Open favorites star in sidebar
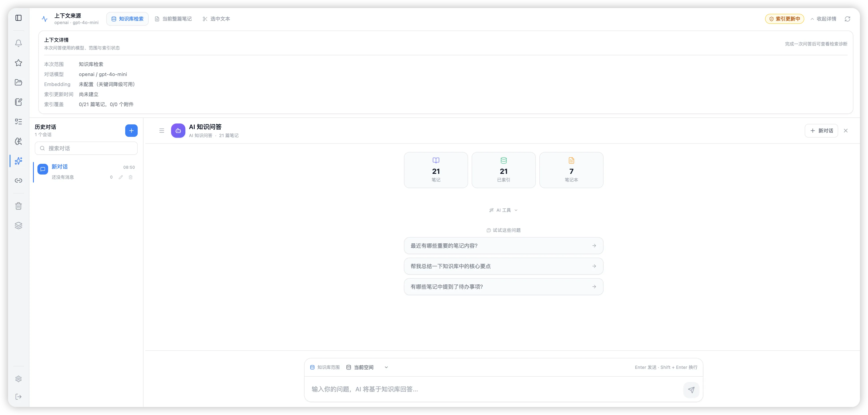This screenshot has height=415, width=868. [x=18, y=63]
